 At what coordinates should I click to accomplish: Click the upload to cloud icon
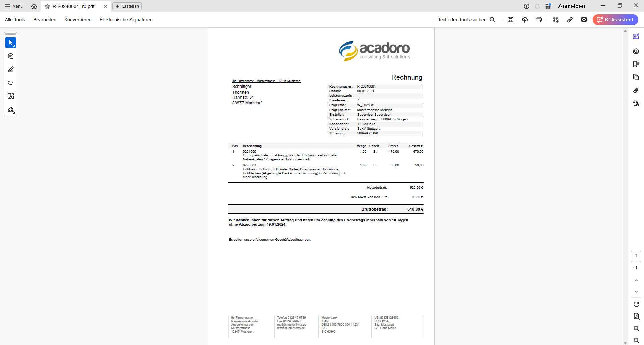click(x=525, y=20)
